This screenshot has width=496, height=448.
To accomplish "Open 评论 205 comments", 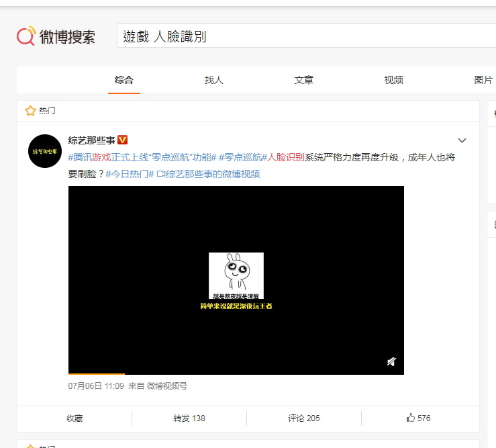I will [304, 418].
